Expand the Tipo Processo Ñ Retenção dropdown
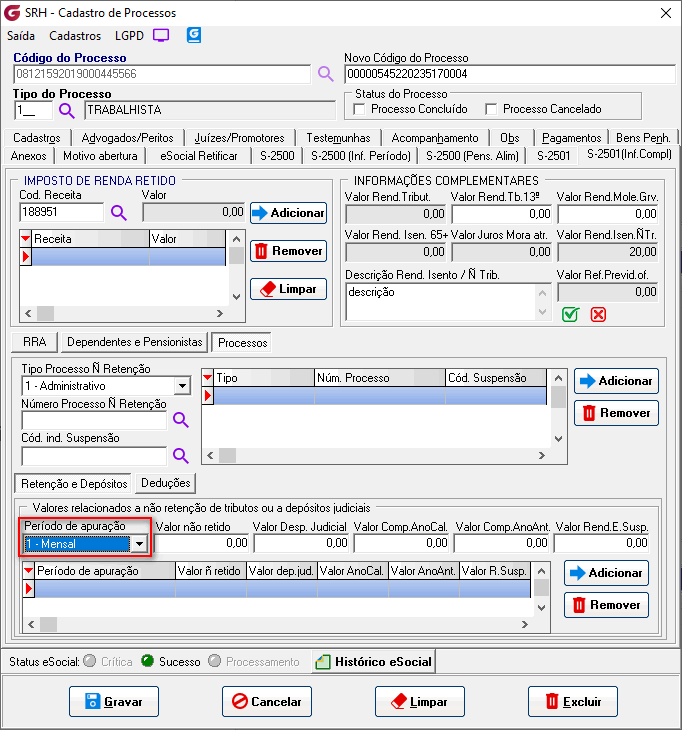682x730 pixels. click(182, 386)
